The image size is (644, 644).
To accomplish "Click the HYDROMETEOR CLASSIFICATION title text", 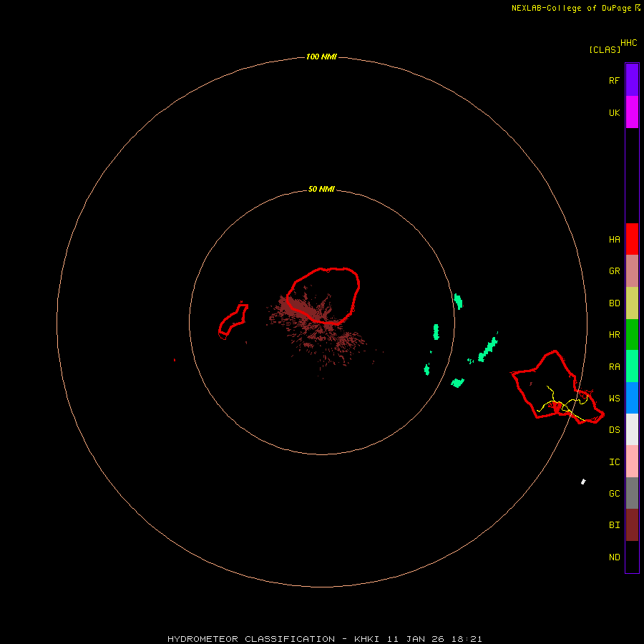I will pyautogui.click(x=251, y=639).
